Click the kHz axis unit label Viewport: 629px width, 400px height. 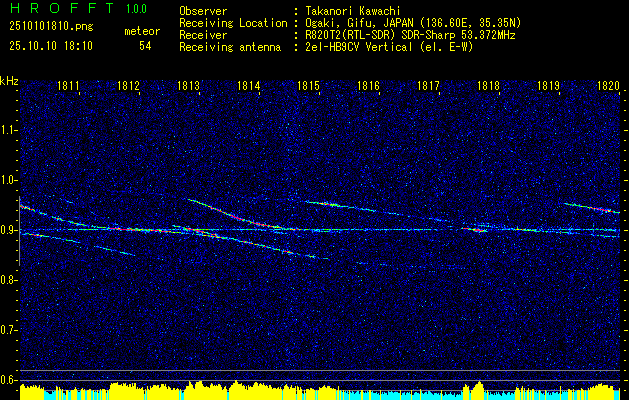click(9, 81)
